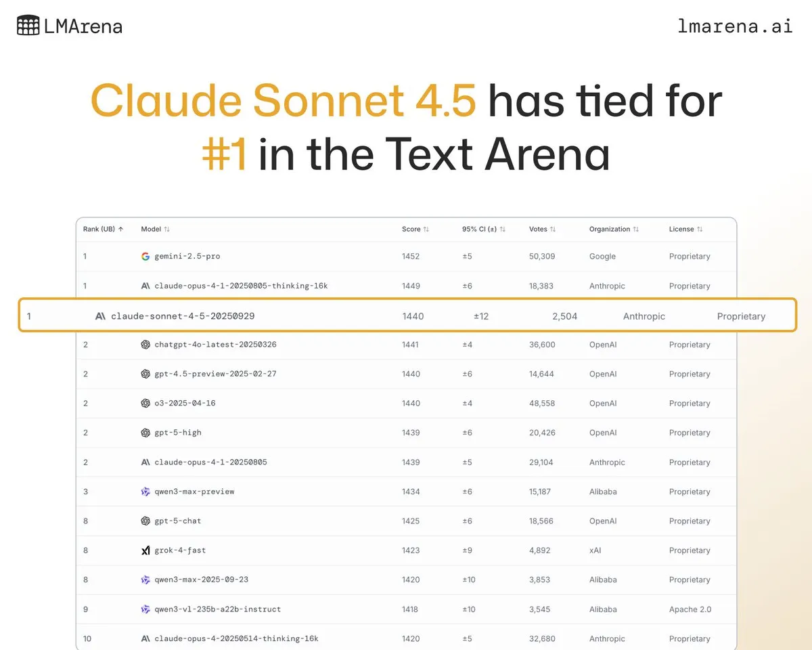Click the Model column header label
The width and height of the screenshot is (812, 650).
[152, 229]
